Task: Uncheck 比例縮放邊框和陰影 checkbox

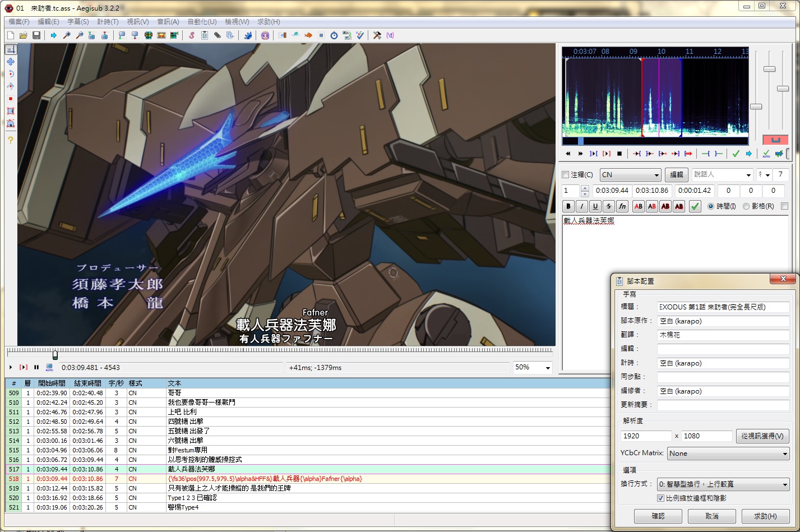Action: coord(660,498)
